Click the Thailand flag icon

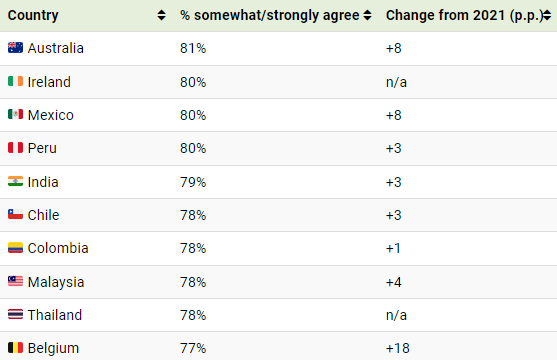pyautogui.click(x=15, y=315)
